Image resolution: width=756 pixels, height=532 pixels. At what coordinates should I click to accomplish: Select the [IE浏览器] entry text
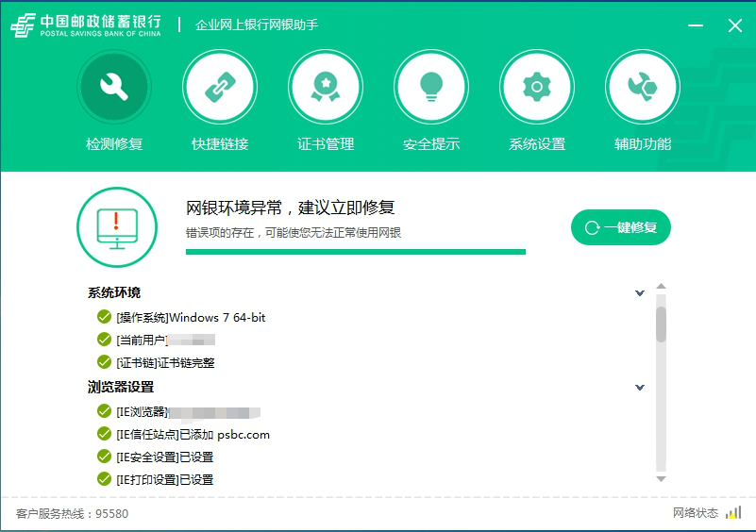188,412
